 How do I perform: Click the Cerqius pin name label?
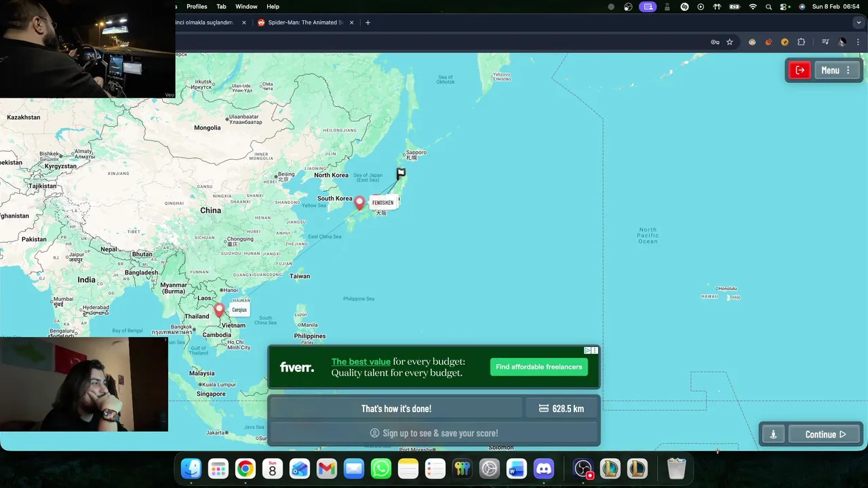click(x=239, y=310)
